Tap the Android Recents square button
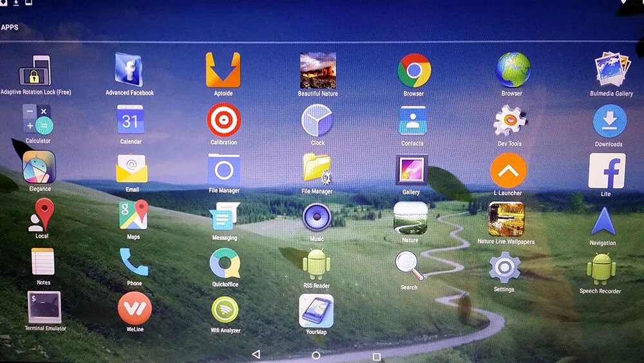The image size is (644, 363). click(x=377, y=357)
